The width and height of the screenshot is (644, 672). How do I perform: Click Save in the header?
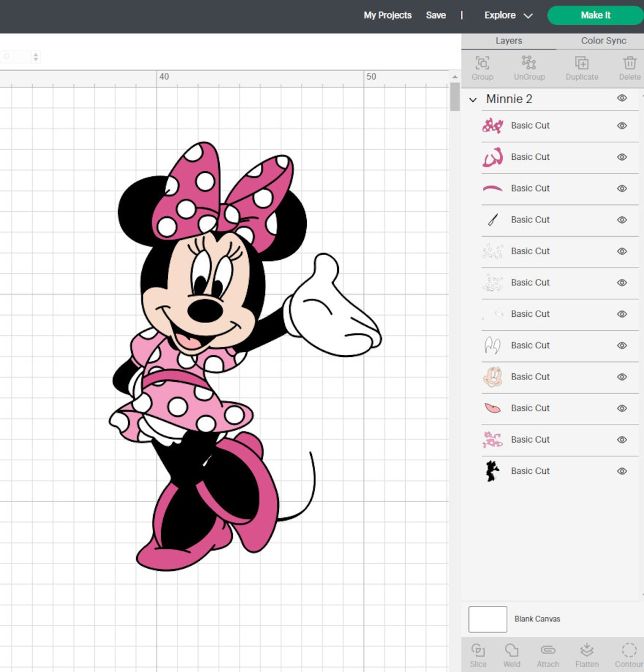point(436,15)
